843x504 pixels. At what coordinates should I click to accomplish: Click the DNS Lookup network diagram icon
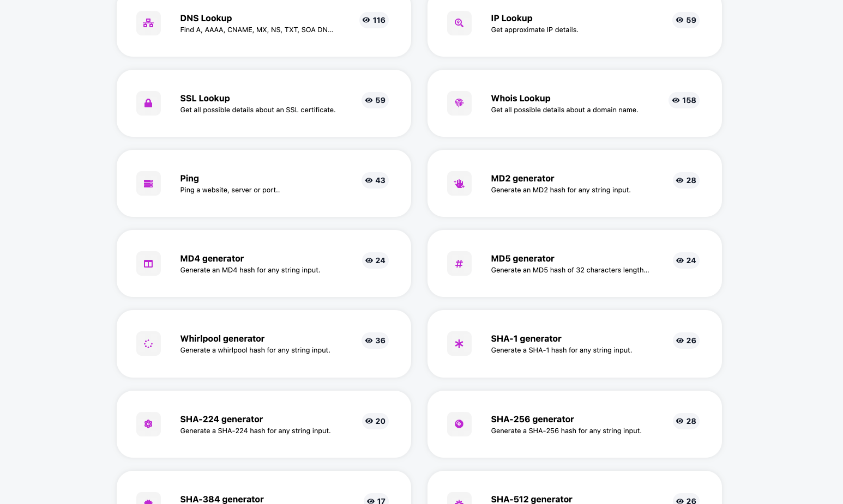click(x=148, y=23)
